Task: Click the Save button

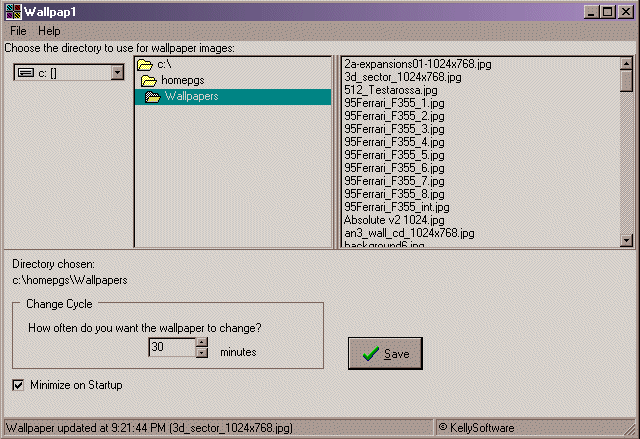Action: [385, 353]
